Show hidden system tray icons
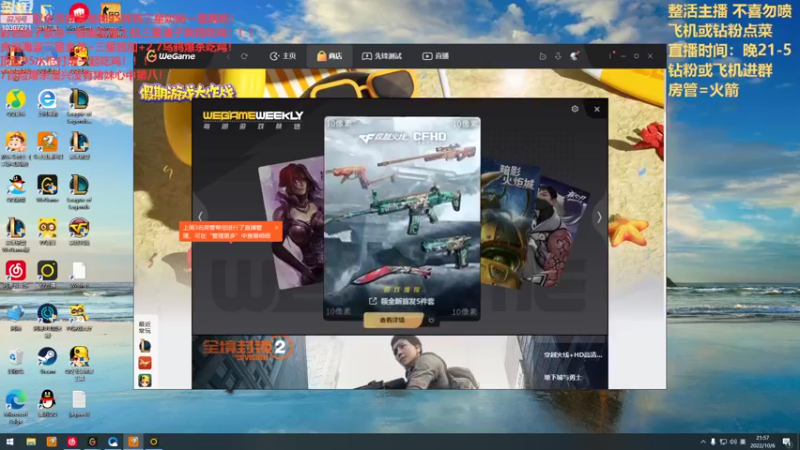 (703, 442)
